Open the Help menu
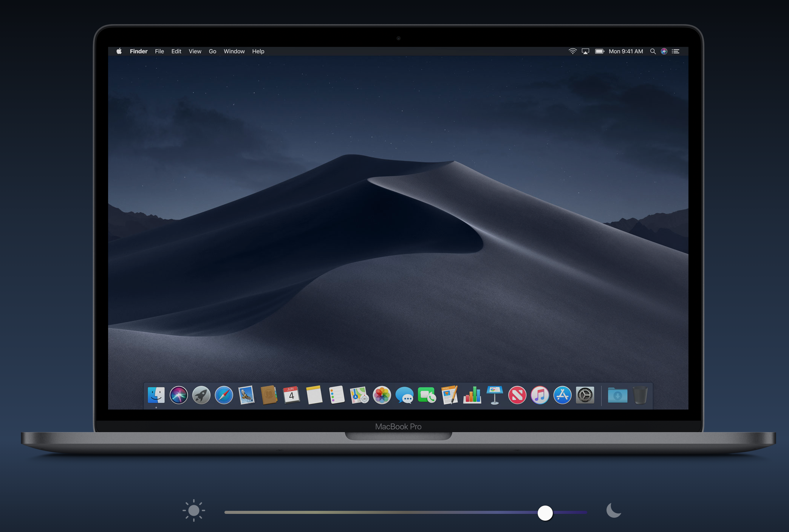The width and height of the screenshot is (789, 532). point(258,51)
